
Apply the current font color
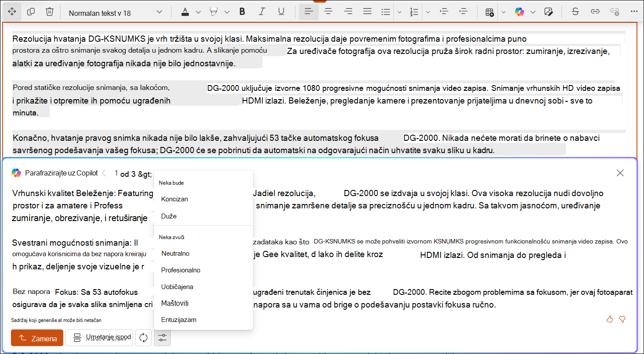tap(185, 12)
